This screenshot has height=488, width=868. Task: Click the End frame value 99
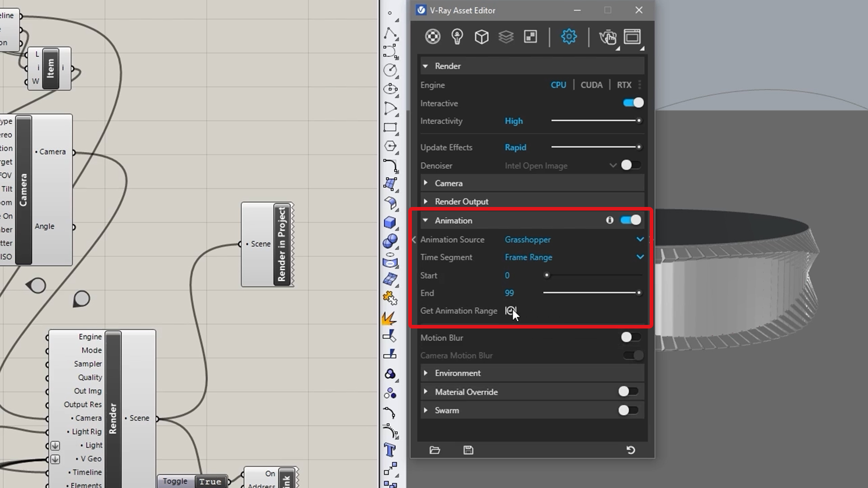pyautogui.click(x=509, y=293)
